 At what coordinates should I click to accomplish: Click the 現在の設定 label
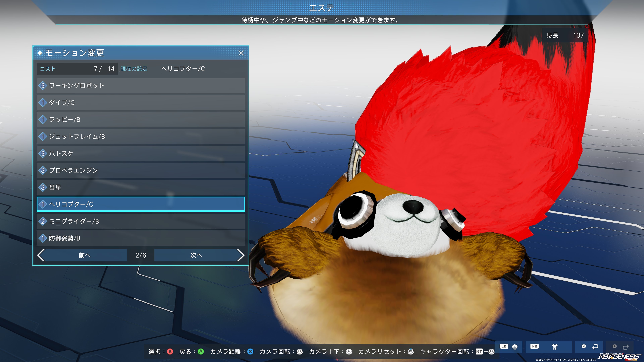click(134, 69)
